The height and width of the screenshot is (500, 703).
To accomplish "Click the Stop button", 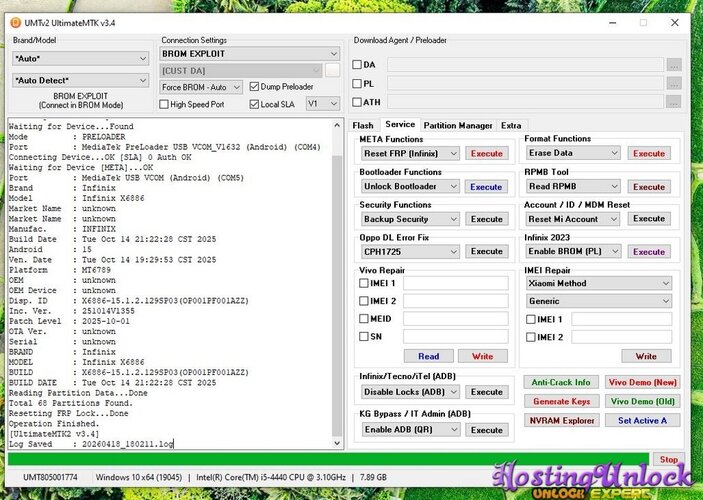I will tap(668, 460).
